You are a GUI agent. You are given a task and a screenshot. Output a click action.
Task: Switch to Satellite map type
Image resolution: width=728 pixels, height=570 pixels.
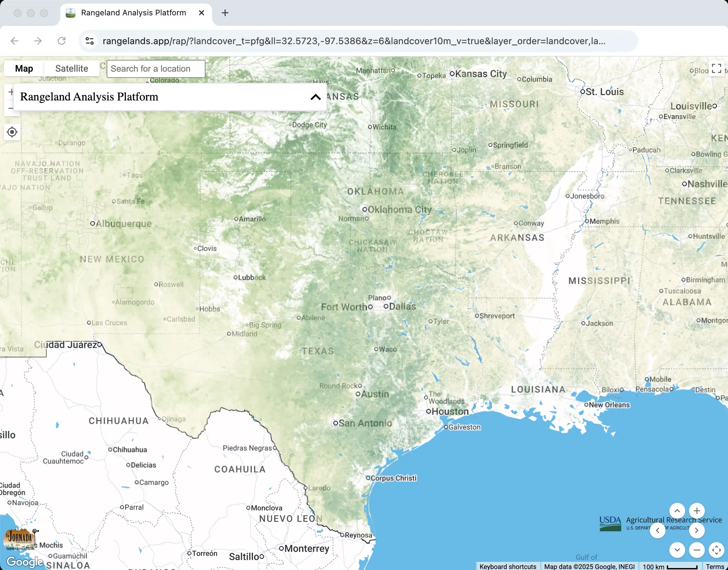71,68
